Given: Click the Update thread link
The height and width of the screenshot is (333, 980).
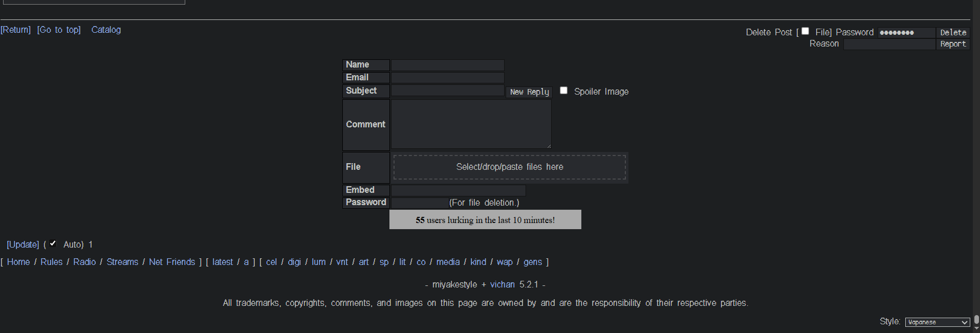Looking at the screenshot, I should pyautogui.click(x=23, y=245).
